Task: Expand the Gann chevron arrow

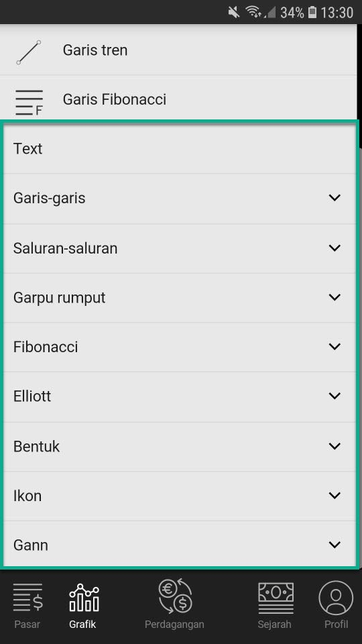Action: [335, 545]
